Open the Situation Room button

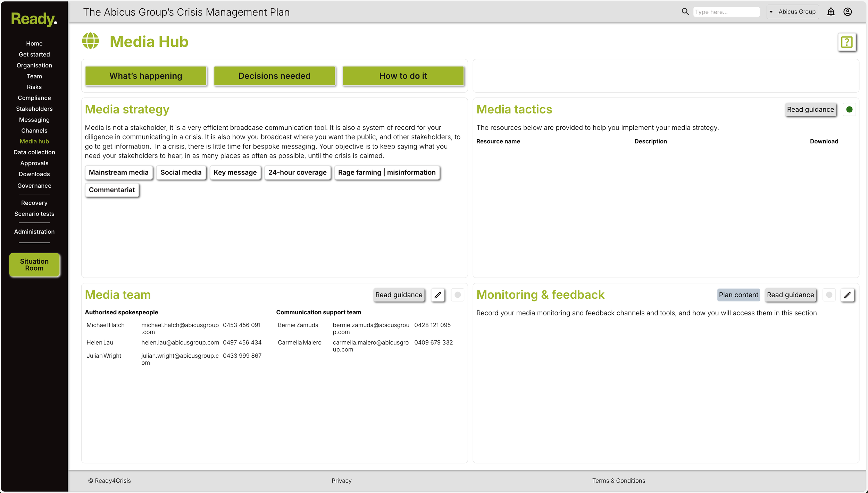point(34,265)
